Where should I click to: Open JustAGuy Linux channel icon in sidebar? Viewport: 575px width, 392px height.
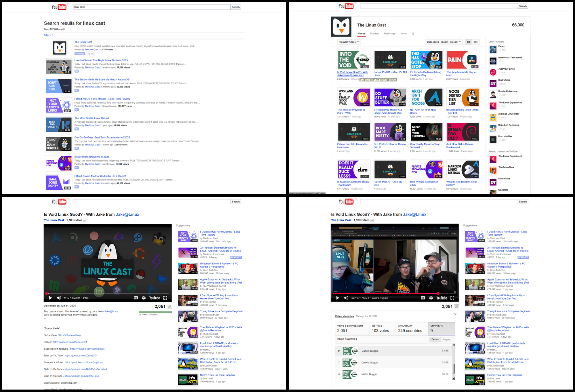coord(493,72)
